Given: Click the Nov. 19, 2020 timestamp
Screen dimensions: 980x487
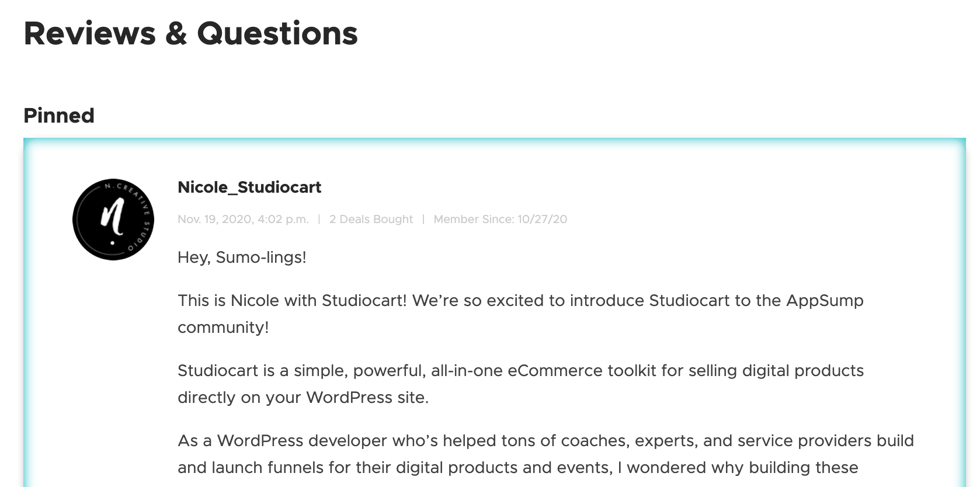Looking at the screenshot, I should click(x=243, y=220).
